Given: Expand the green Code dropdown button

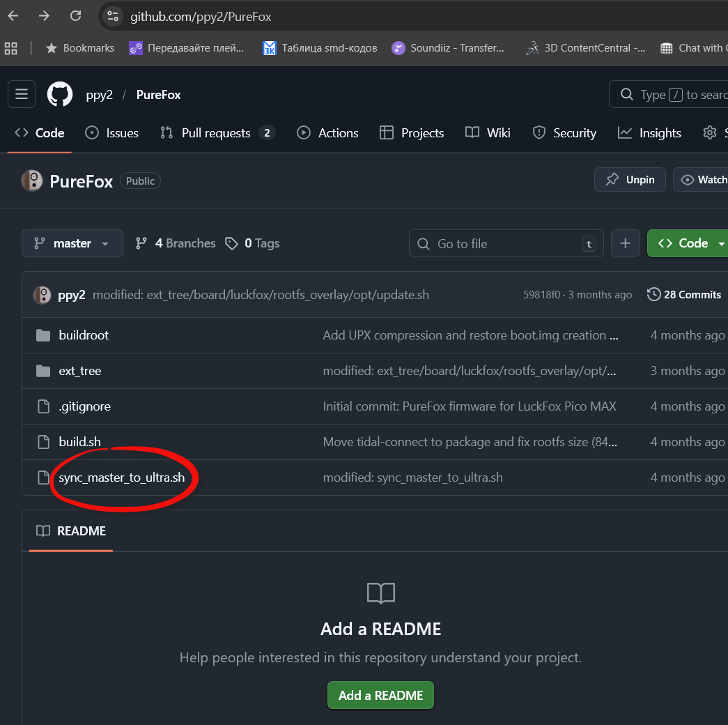Looking at the screenshot, I should click(686, 243).
